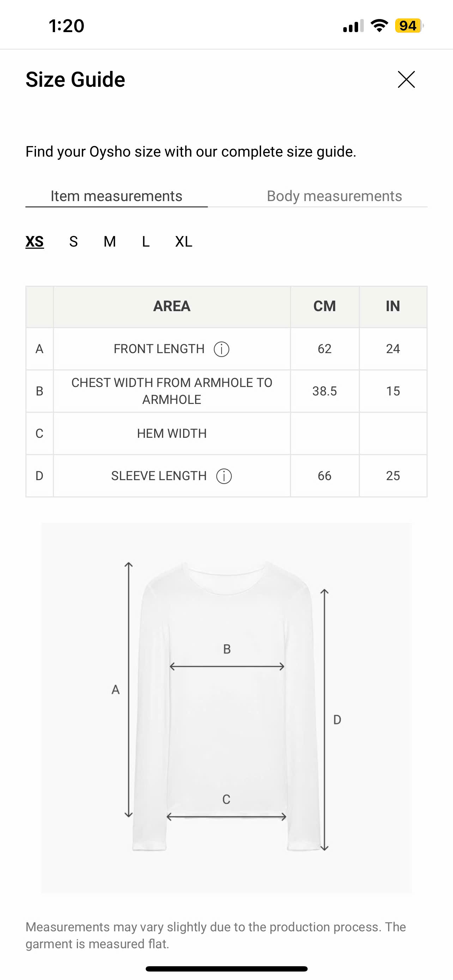Tap the IN column header
Screen dimensions: 453x980
(393, 306)
